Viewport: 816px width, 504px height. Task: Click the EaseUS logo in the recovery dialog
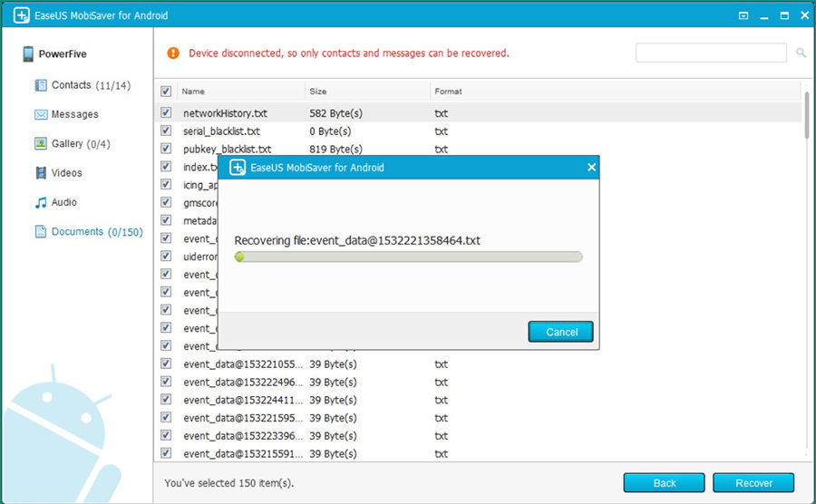point(238,168)
